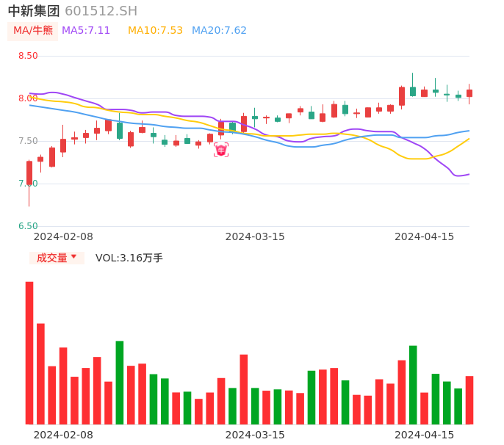Select the tallest red volume bar at far left
Screen dimensions: 504x445
[29, 352]
